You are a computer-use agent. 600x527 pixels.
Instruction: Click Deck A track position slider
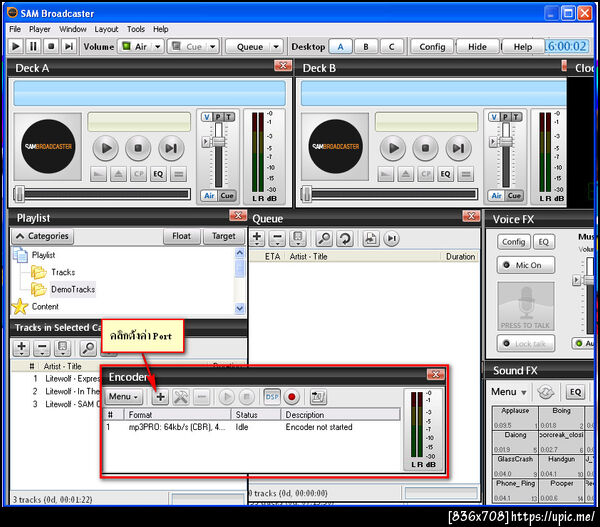102,194
